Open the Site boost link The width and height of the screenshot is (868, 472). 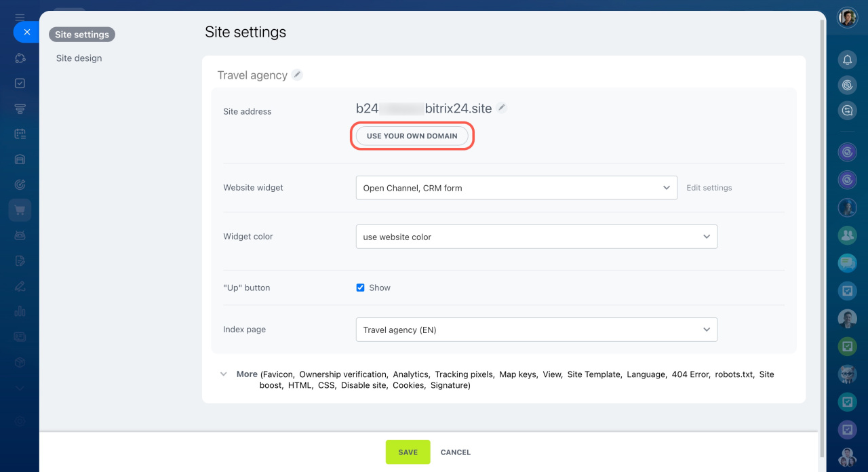271,385
